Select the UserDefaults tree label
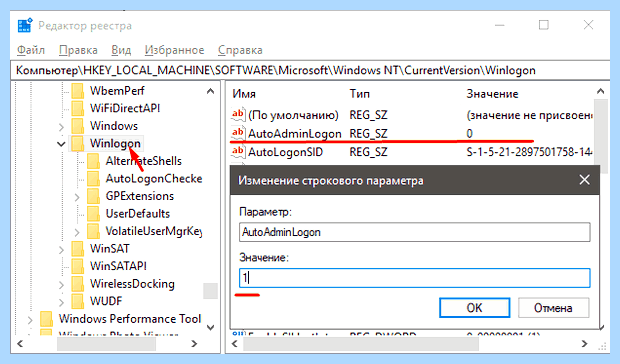Screen dimensions: 620x364 (x=138, y=213)
